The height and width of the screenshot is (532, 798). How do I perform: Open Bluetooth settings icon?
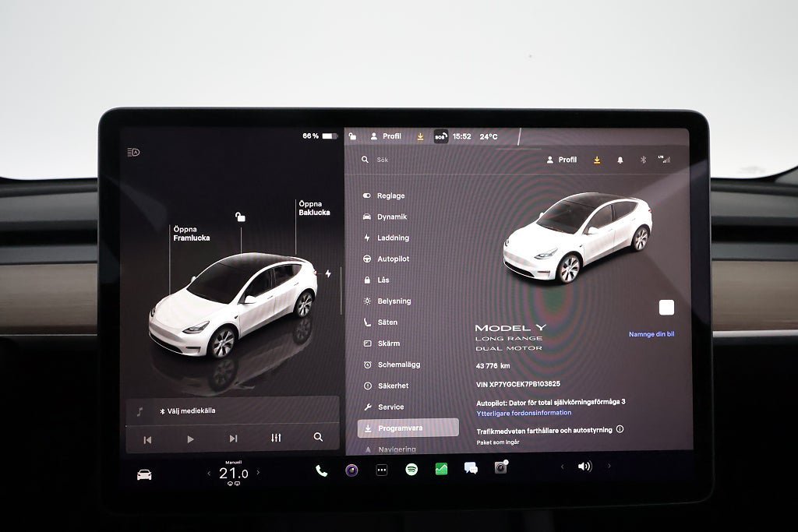[643, 160]
